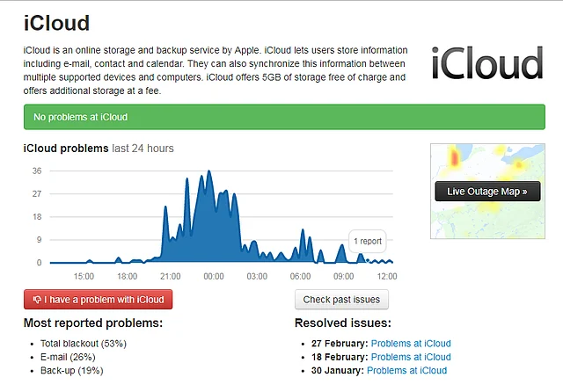Image resolution: width=563 pixels, height=392 pixels.
Task: Click the 18 value on the chart's vertical axis
Action: pyautogui.click(x=37, y=217)
